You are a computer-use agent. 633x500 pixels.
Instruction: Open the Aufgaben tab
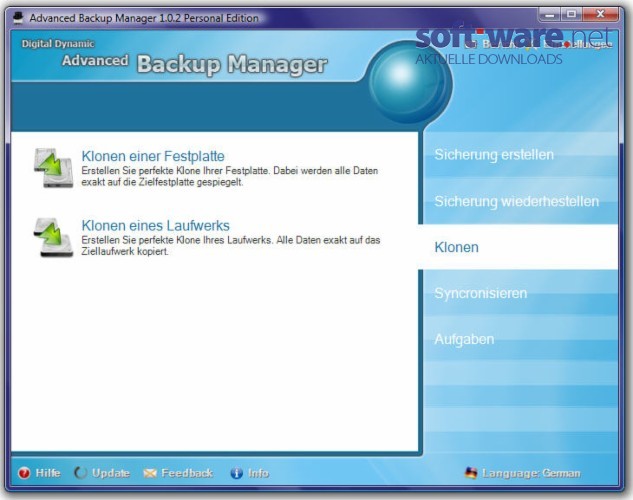click(x=520, y=339)
